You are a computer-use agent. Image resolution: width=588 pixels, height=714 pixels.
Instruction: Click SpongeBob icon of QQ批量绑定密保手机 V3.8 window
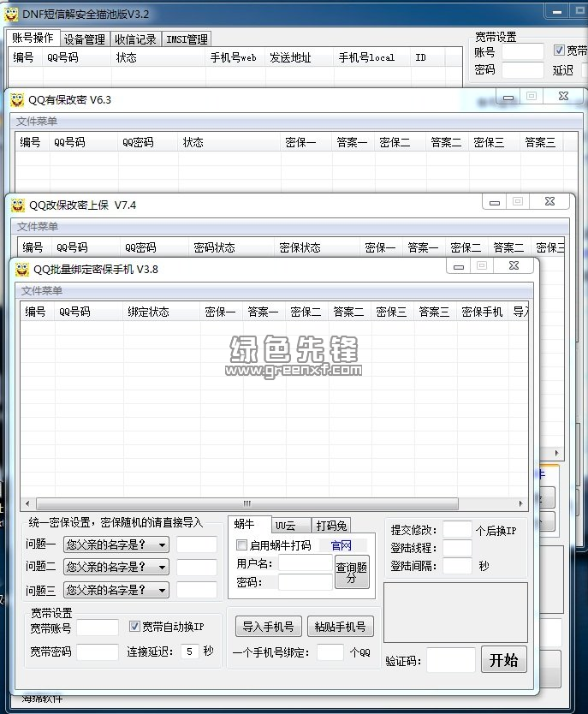click(x=22, y=270)
